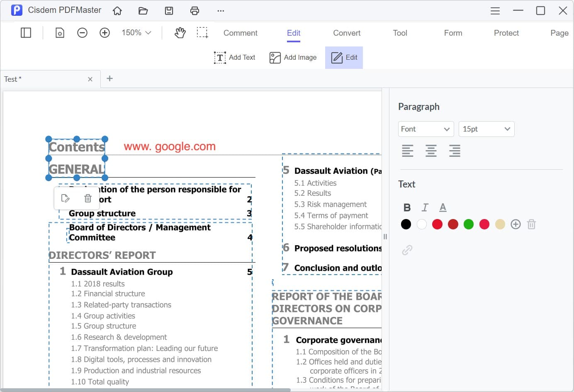This screenshot has height=392, width=574.
Task: Select the Hand pan tool
Action: tap(180, 32)
